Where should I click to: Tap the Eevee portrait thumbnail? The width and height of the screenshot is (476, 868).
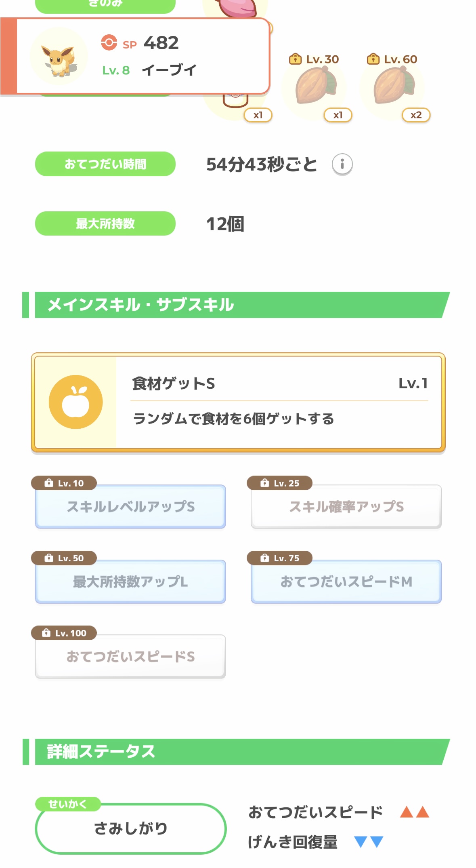[x=59, y=57]
